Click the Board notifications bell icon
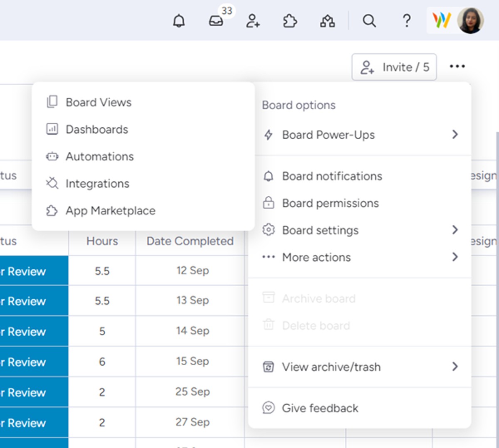Viewport: 499px width, 448px height. coord(269,176)
